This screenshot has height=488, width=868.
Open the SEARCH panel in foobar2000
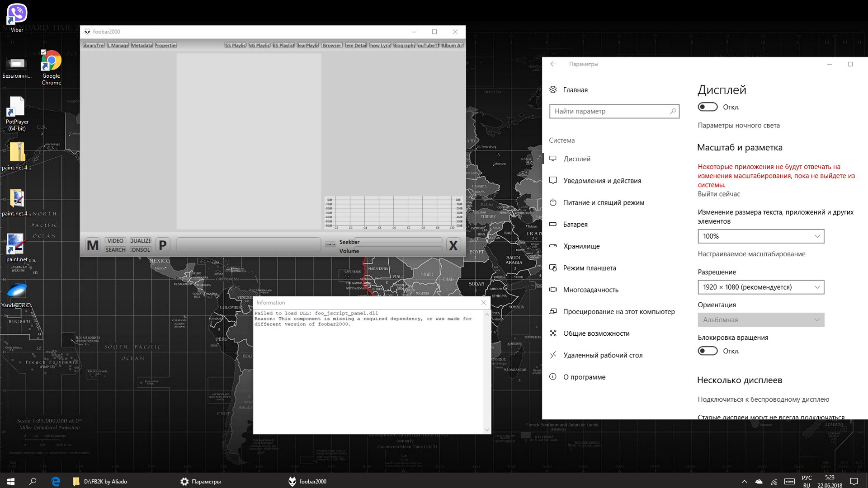tap(115, 249)
